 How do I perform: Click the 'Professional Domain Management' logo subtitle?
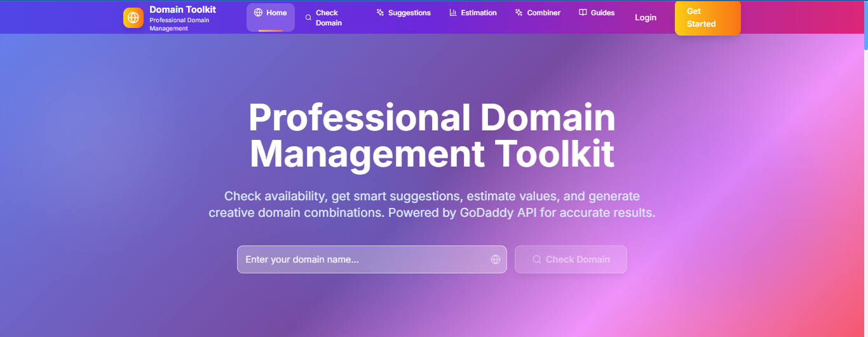pyautogui.click(x=179, y=24)
